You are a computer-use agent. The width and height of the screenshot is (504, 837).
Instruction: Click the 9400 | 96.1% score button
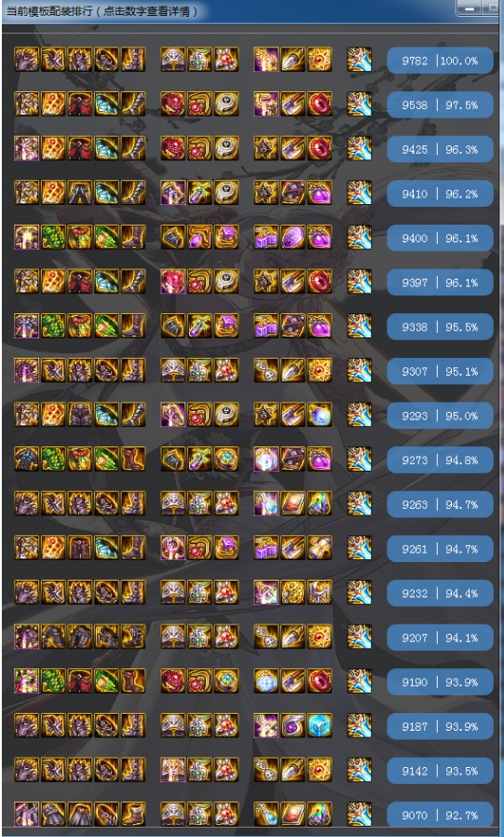click(x=440, y=238)
